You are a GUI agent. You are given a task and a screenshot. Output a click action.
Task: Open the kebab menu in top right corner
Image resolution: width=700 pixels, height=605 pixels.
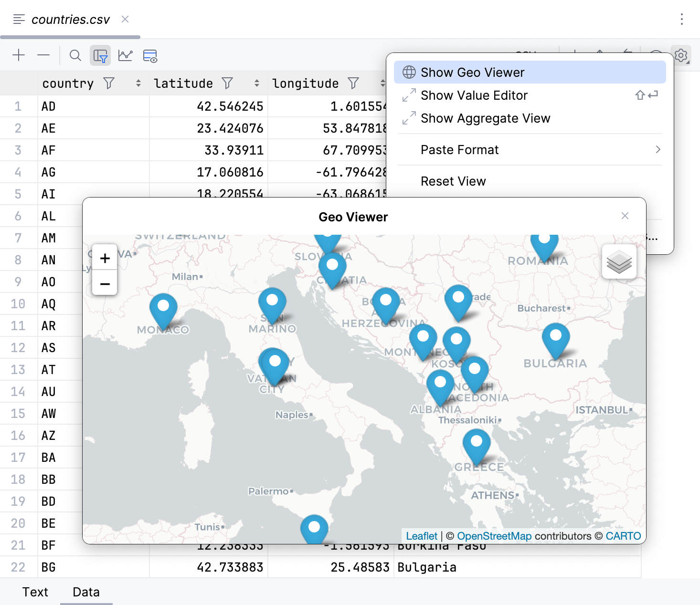click(x=681, y=19)
